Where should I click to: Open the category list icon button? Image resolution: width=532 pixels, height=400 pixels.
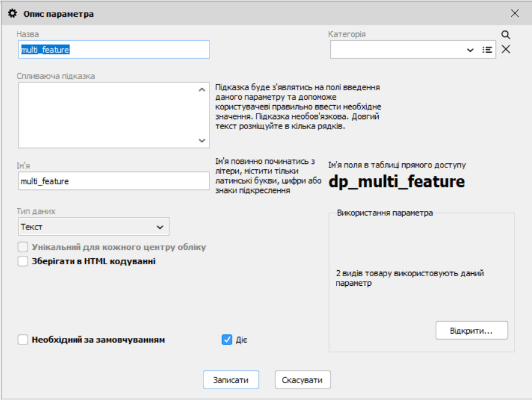[487, 50]
